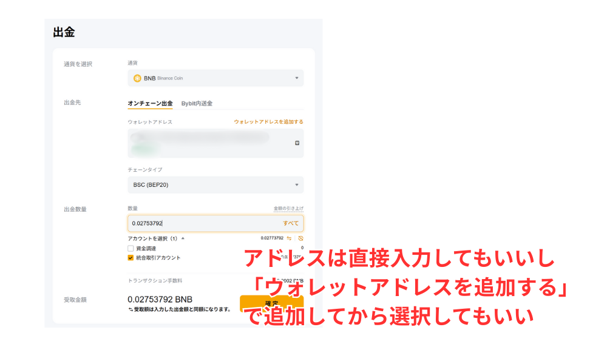The width and height of the screenshot is (607, 364).
Task: Switch to the Bybit内送金 tab
Action: [x=197, y=104]
